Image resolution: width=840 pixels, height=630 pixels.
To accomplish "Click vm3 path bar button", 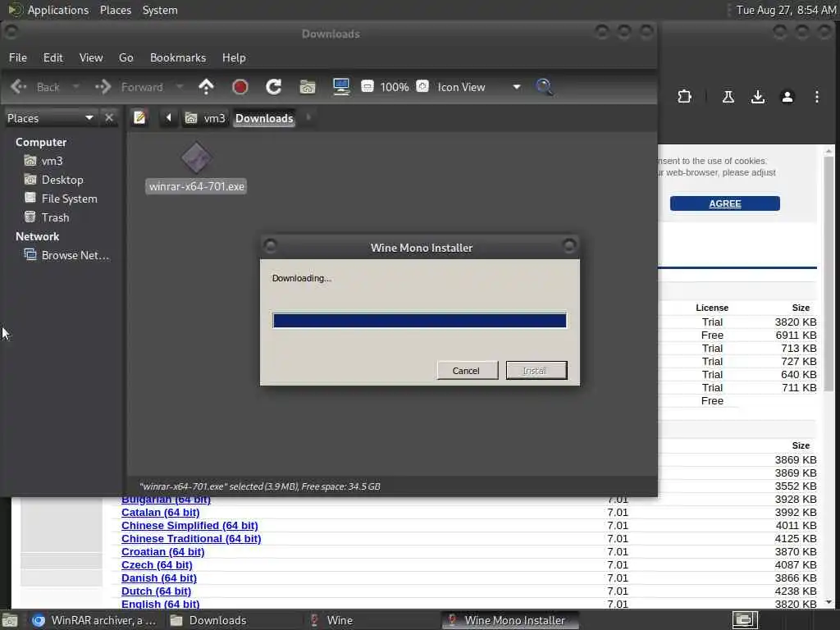I will (206, 118).
